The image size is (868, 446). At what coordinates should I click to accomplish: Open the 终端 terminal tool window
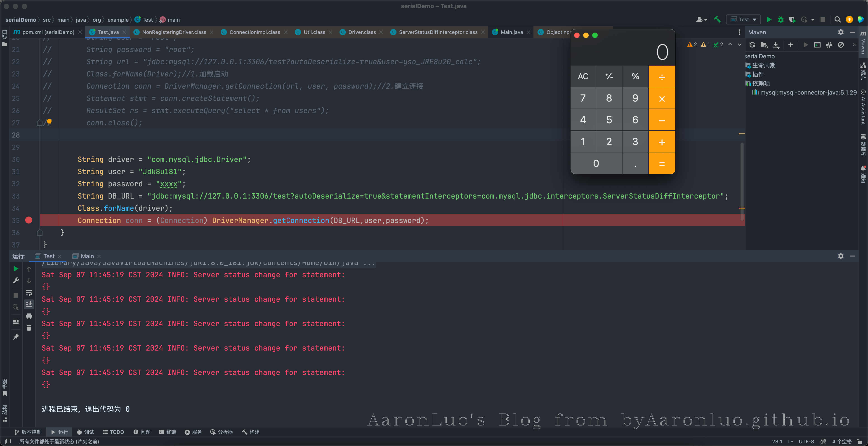(168, 432)
